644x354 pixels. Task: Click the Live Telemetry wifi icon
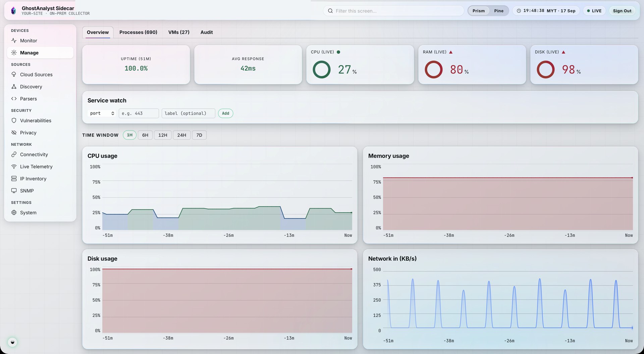[x=14, y=167]
